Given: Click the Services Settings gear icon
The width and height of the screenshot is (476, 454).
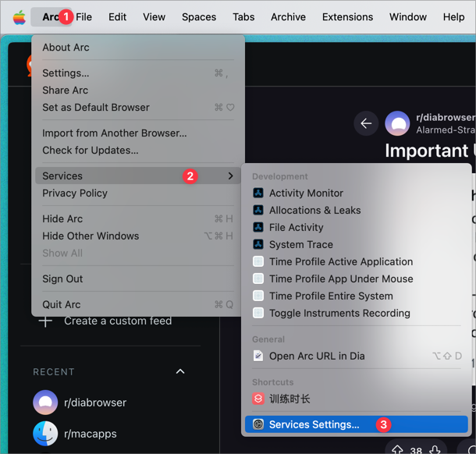Looking at the screenshot, I should point(258,424).
